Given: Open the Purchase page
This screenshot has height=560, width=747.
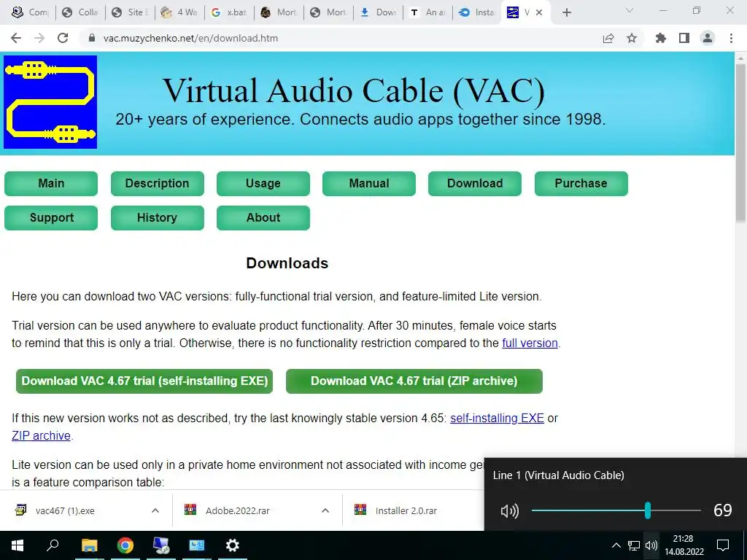Looking at the screenshot, I should tap(581, 183).
